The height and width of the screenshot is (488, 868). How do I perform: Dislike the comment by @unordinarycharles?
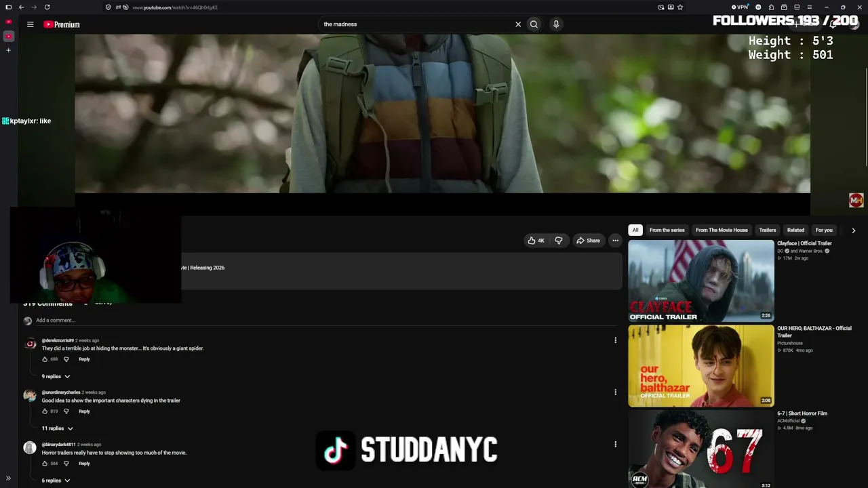pos(66,411)
